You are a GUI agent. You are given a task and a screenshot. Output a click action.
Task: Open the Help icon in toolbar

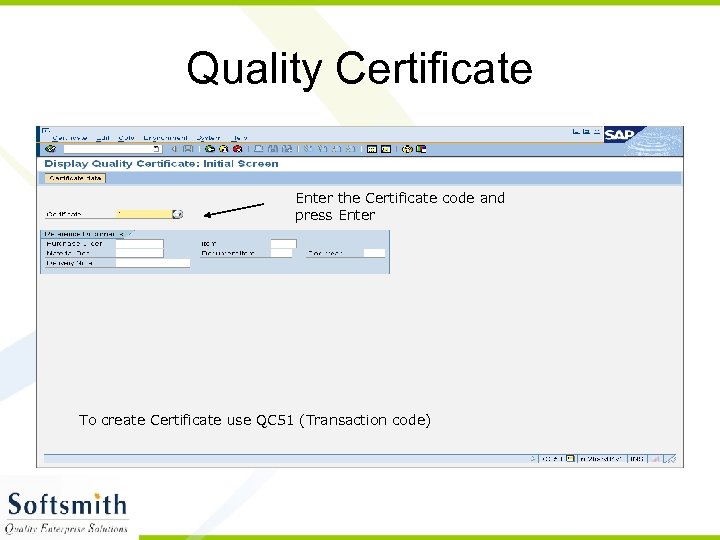pos(407,149)
